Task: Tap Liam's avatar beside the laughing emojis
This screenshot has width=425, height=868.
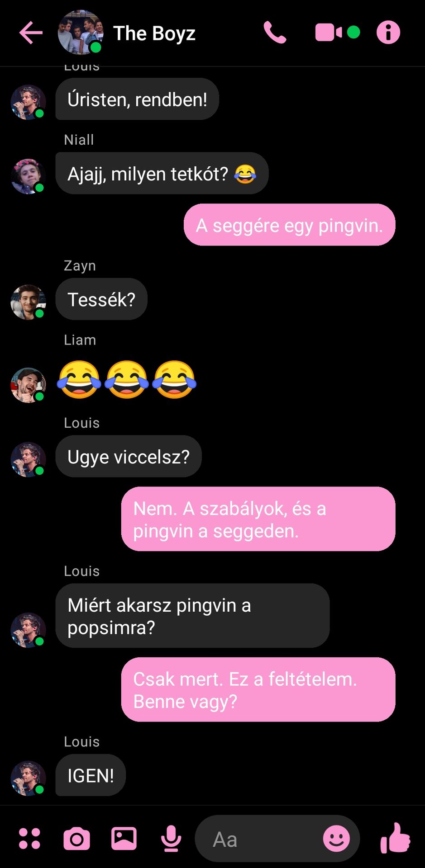Action: pos(28,385)
